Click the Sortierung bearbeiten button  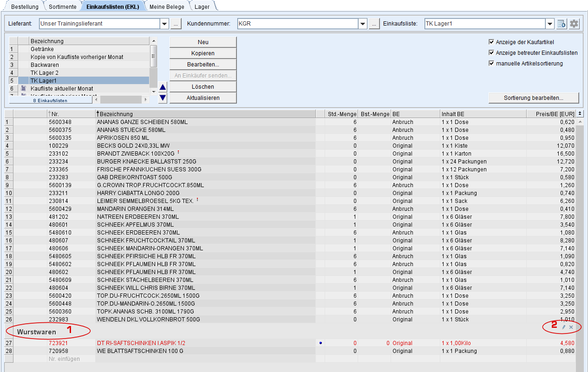(534, 98)
